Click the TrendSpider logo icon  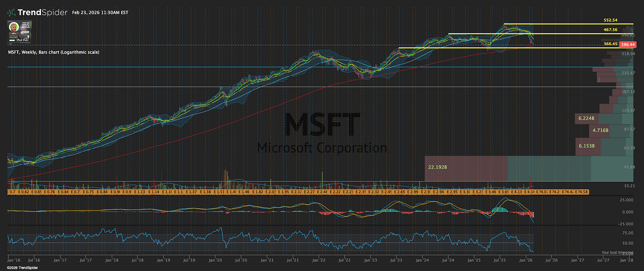(12, 12)
